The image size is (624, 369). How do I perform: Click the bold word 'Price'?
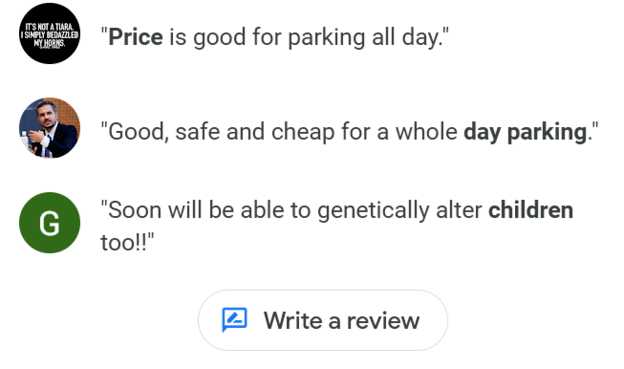[x=136, y=37]
